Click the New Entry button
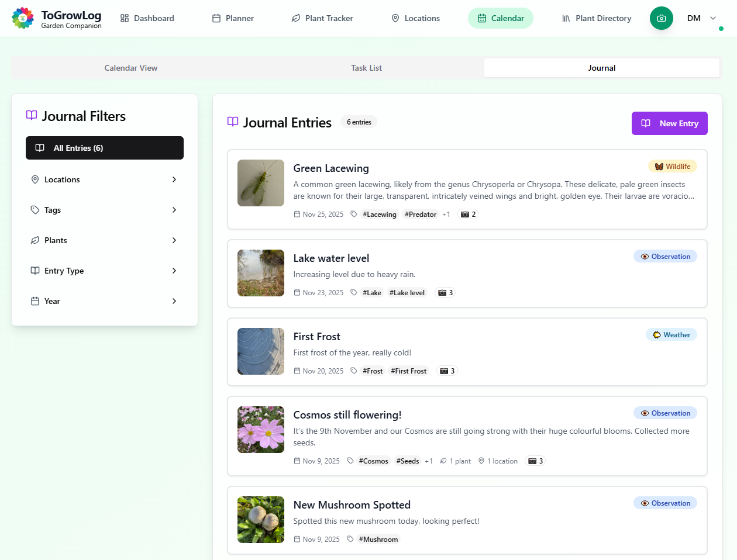This screenshot has width=737, height=560. coord(669,123)
